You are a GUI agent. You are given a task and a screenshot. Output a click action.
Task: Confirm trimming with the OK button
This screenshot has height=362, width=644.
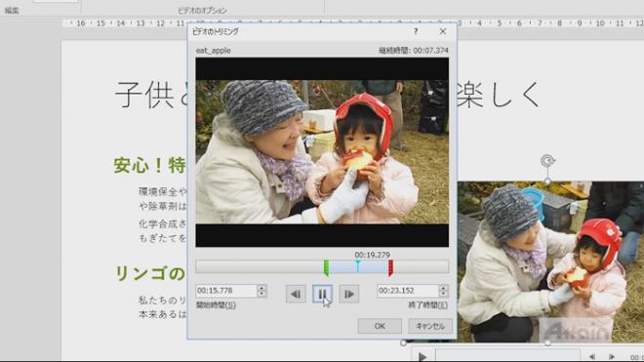coord(380,326)
